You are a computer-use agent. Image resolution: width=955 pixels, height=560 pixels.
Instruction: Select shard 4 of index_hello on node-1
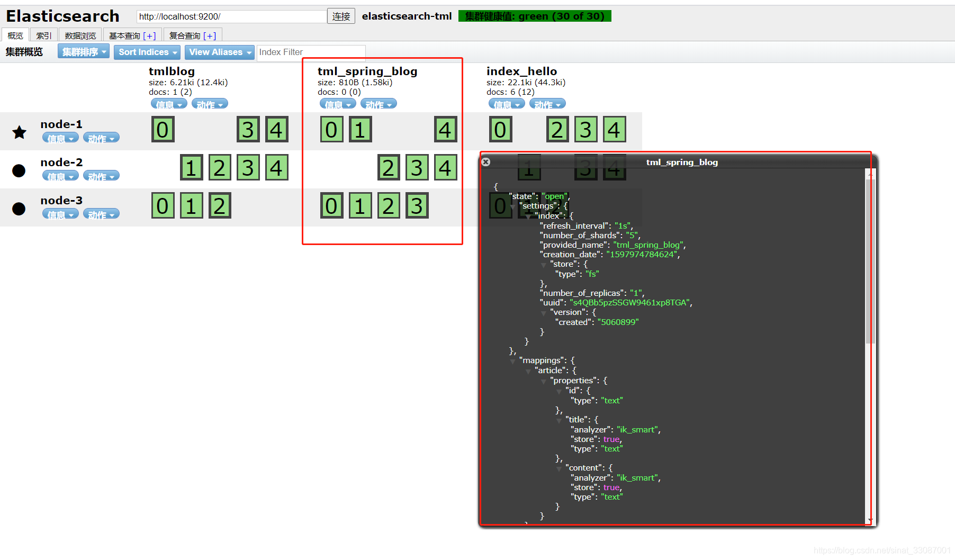pos(614,130)
